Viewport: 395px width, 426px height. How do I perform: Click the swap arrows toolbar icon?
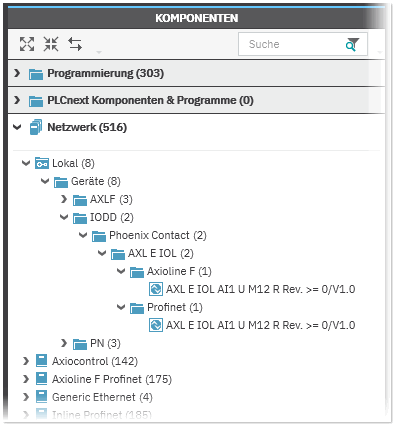point(75,44)
